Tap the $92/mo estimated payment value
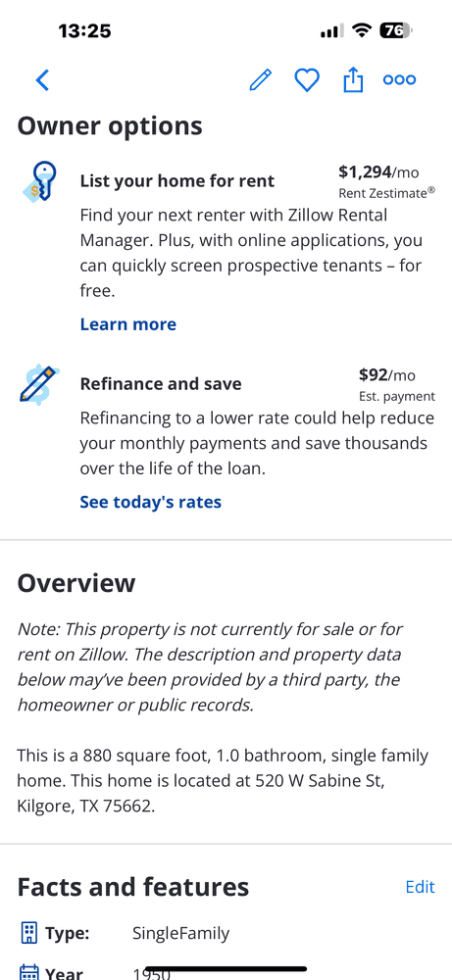Image resolution: width=452 pixels, height=980 pixels. [387, 375]
